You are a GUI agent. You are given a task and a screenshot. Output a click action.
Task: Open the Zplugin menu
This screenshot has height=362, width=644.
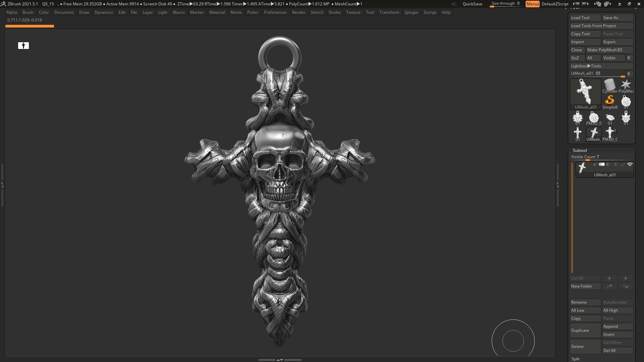tap(411, 12)
